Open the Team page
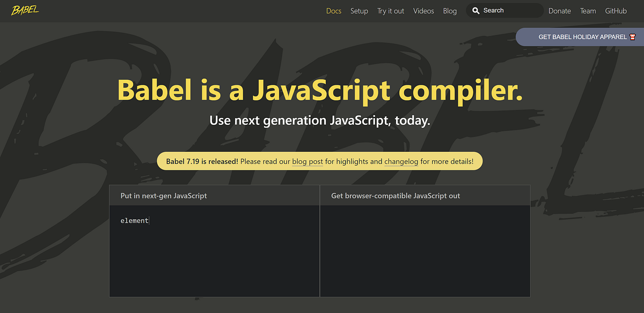This screenshot has height=313, width=644. tap(588, 11)
